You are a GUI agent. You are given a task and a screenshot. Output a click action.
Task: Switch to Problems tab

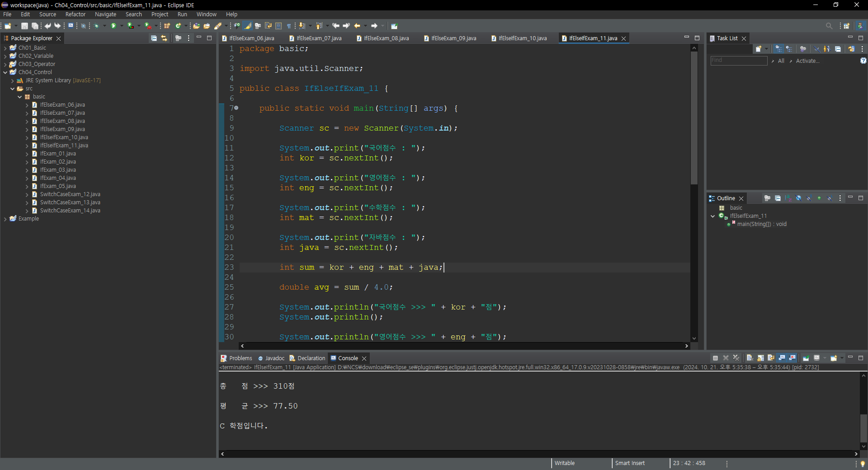(236, 358)
